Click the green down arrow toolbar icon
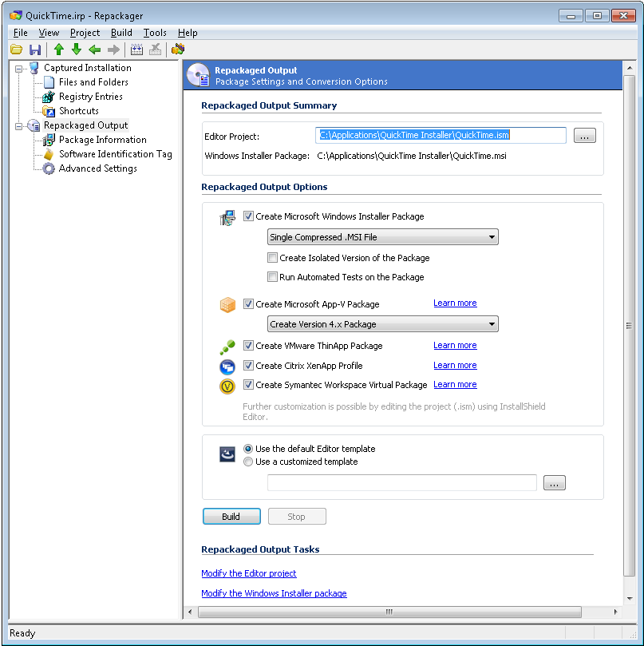 (77, 50)
